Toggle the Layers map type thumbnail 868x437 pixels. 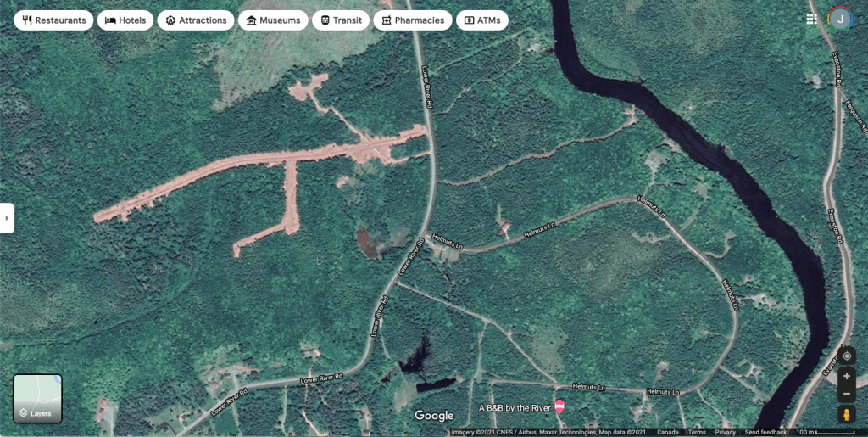tap(37, 398)
